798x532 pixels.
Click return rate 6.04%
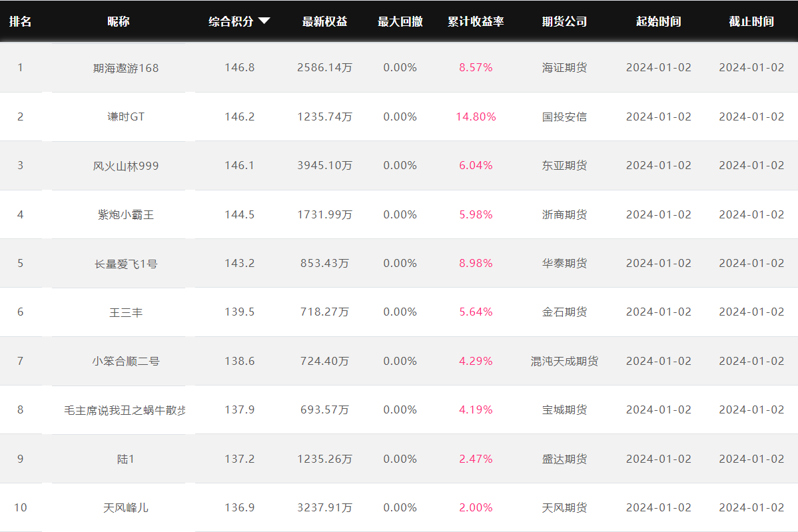point(476,165)
